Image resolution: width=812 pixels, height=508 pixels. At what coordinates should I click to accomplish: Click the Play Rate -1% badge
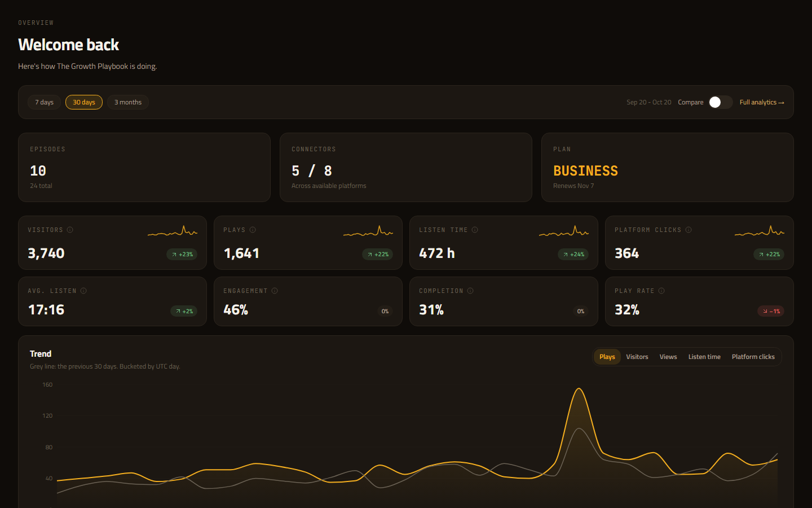click(x=771, y=311)
